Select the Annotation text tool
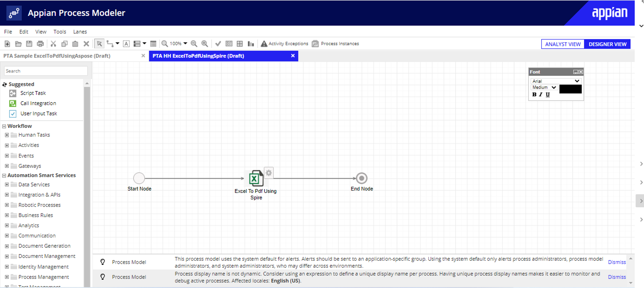The image size is (644, 288). [x=126, y=44]
